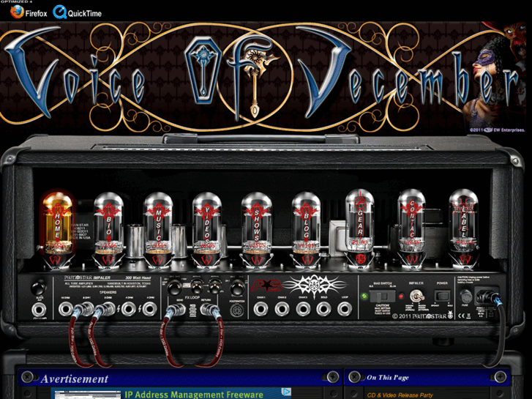Click the second 8 ohm speaker plug
Viewport: 532px width, 399px height.
(x=105, y=310)
